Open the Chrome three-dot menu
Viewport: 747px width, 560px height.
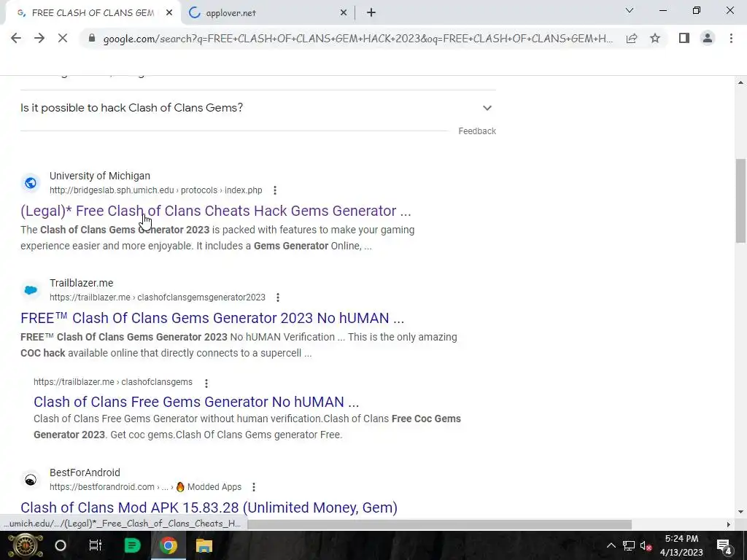click(731, 38)
